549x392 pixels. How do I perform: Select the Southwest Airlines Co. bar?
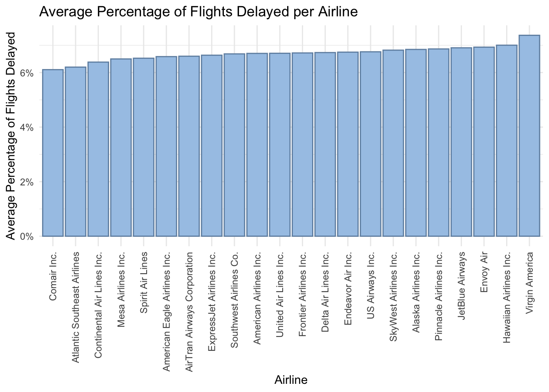click(234, 145)
